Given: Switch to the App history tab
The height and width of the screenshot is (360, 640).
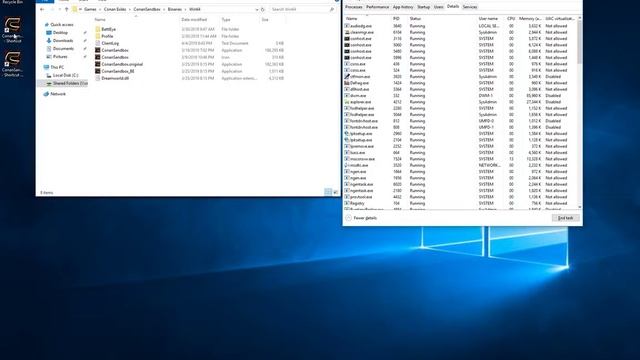Looking at the screenshot, I should tap(403, 7).
